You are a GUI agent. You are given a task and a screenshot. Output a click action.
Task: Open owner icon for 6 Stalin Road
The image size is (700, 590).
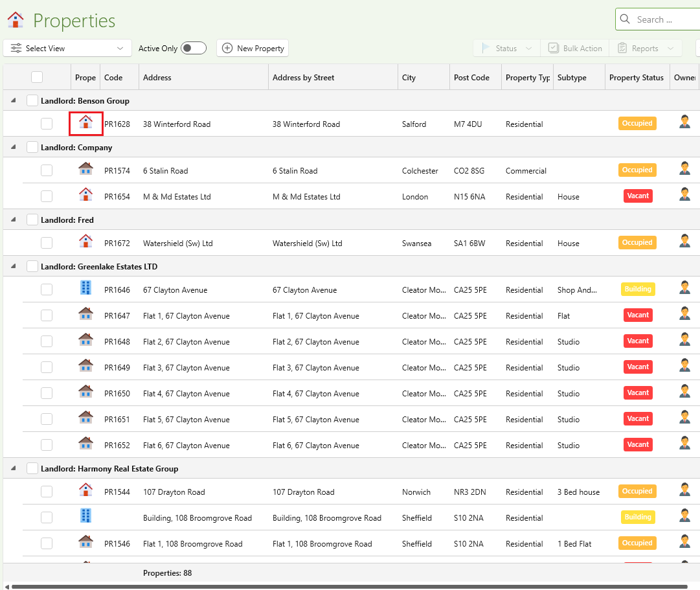[684, 168]
